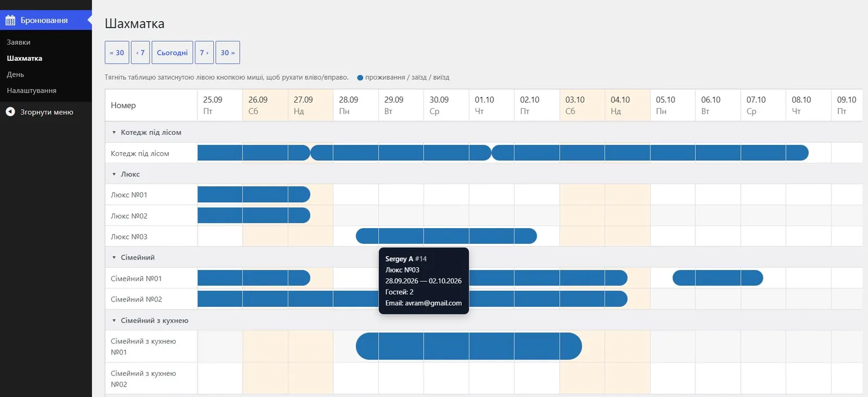868x397 pixels.
Task: Click the 28.09 Пн date header
Action: point(356,105)
